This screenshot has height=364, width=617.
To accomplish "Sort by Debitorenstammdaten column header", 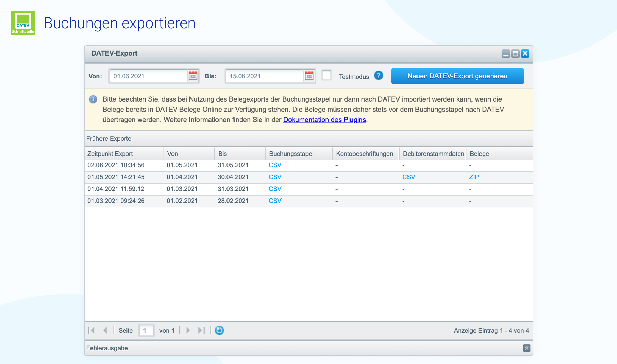I will coord(433,154).
